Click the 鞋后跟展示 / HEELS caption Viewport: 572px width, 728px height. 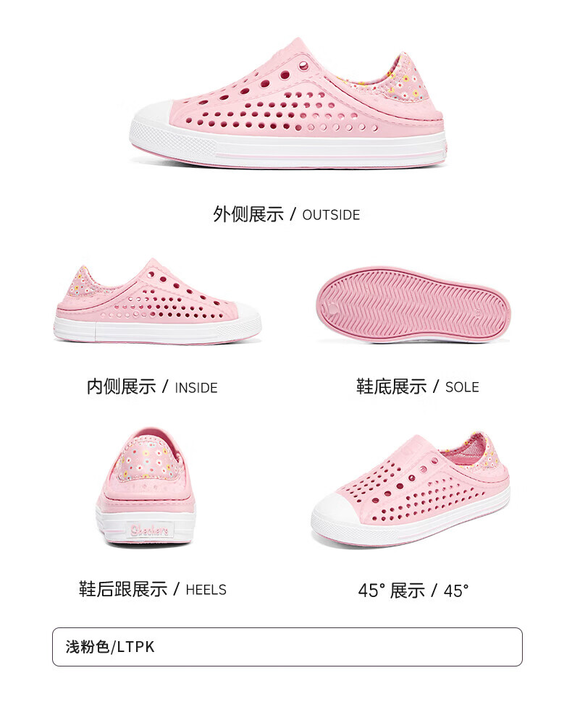(x=152, y=589)
